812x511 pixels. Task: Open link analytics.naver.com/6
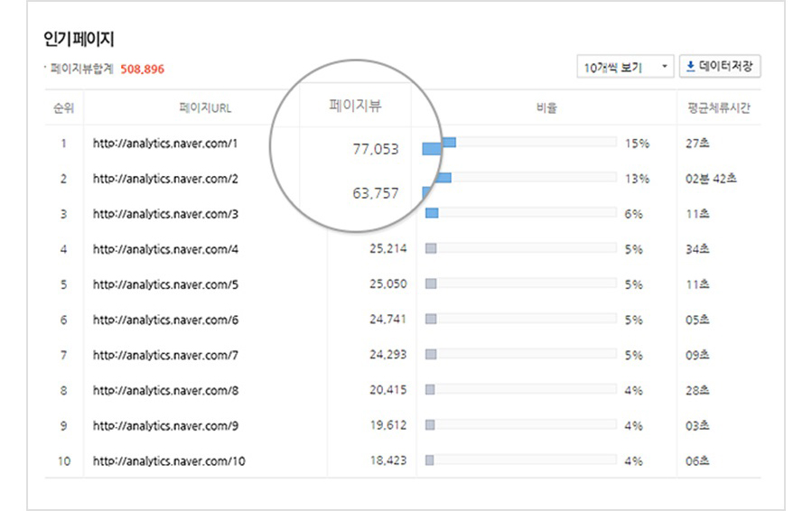tap(165, 320)
